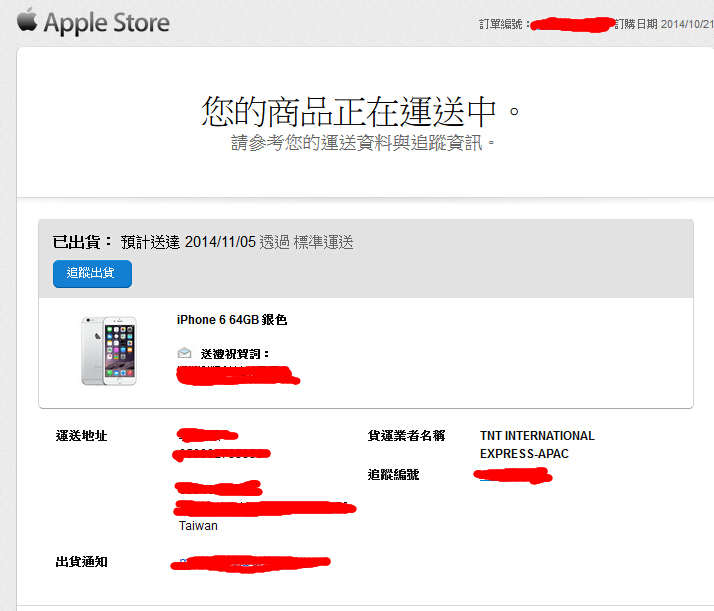Click the 貨運業者名稱 carrier label

pyautogui.click(x=406, y=436)
